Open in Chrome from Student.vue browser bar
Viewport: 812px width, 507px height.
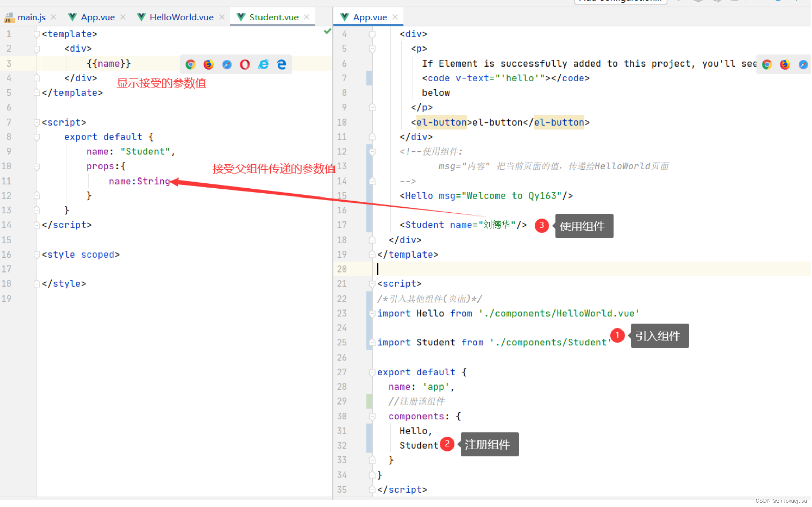191,64
